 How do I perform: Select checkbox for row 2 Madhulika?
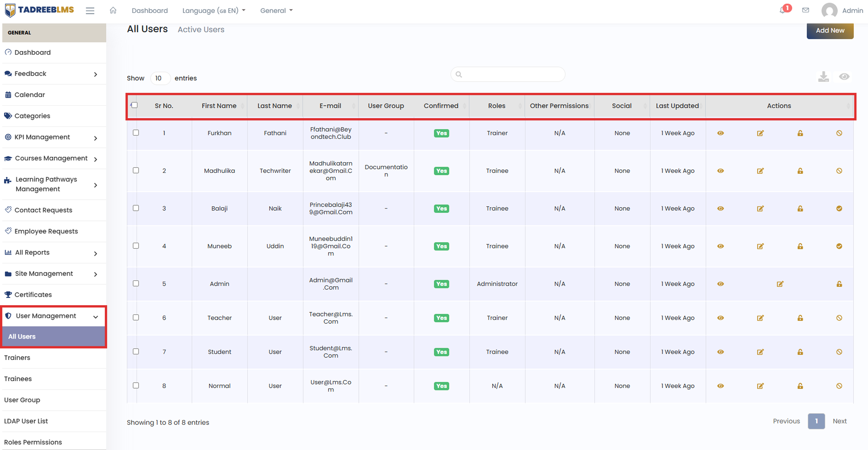(x=136, y=171)
